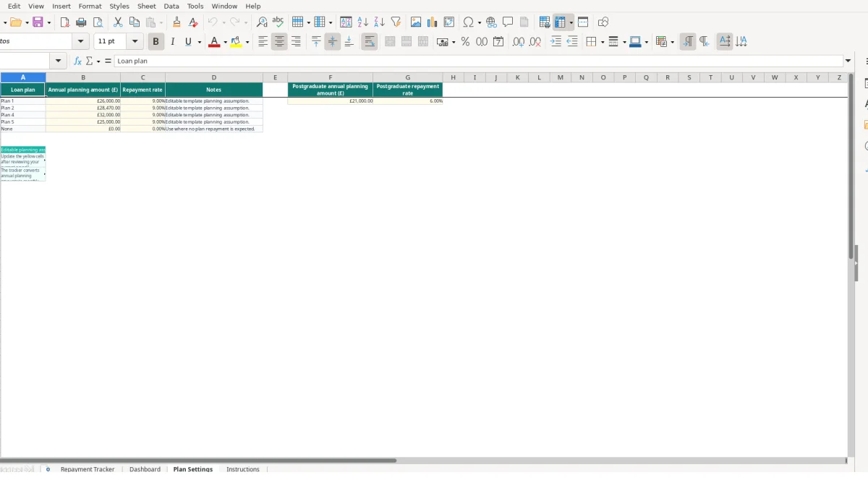Apply border color blue swatch
Screen dimensions: 868x488
pos(634,42)
